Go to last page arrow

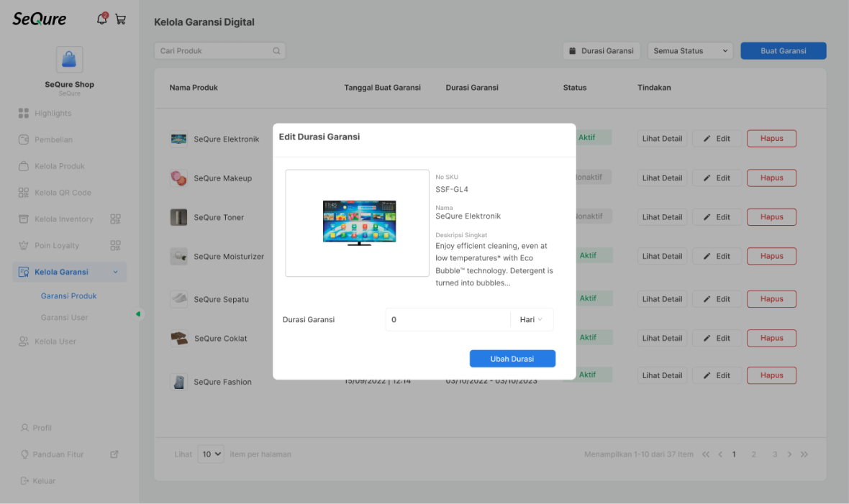(804, 454)
